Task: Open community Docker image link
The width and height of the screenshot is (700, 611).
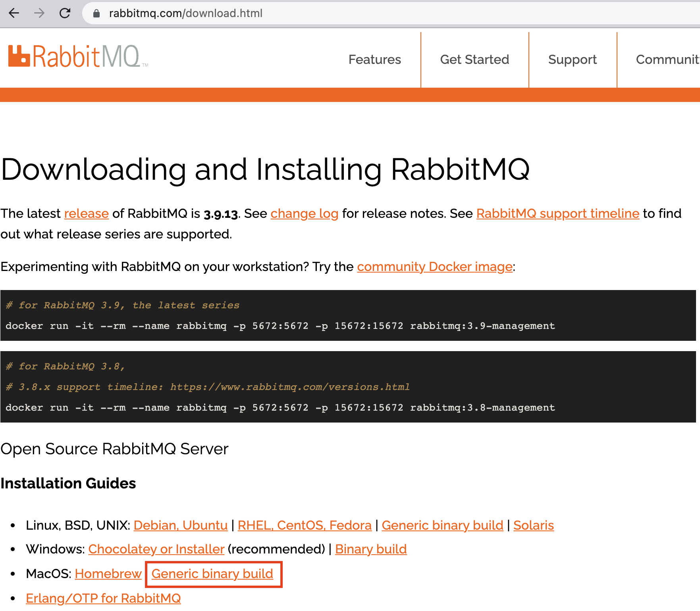Action: (435, 267)
